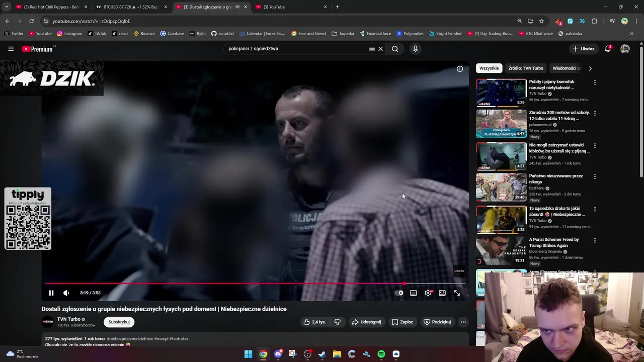Toggle subtitles/closed captions button
This screenshot has width=644, height=362.
point(413,293)
